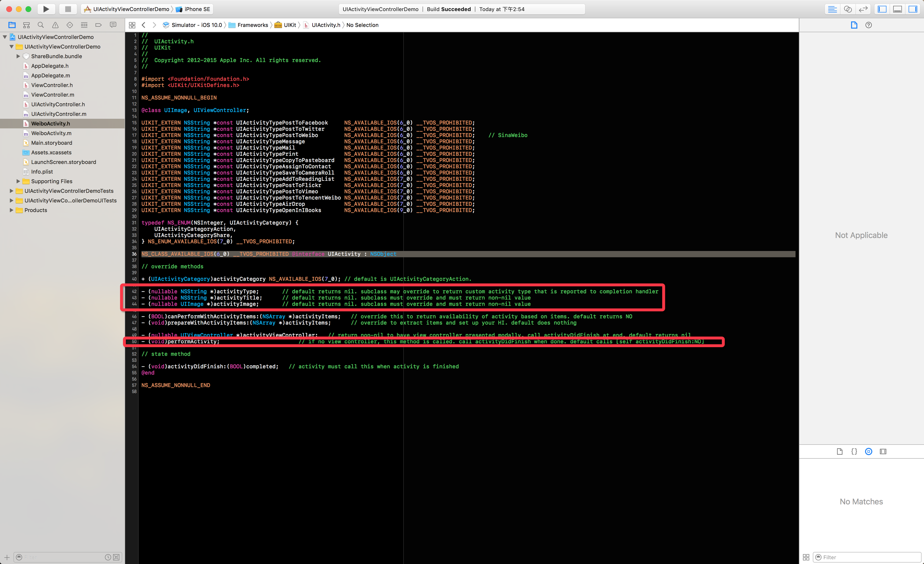The image size is (924, 564).
Task: Click the Stop button in toolbar
Action: 68,9
